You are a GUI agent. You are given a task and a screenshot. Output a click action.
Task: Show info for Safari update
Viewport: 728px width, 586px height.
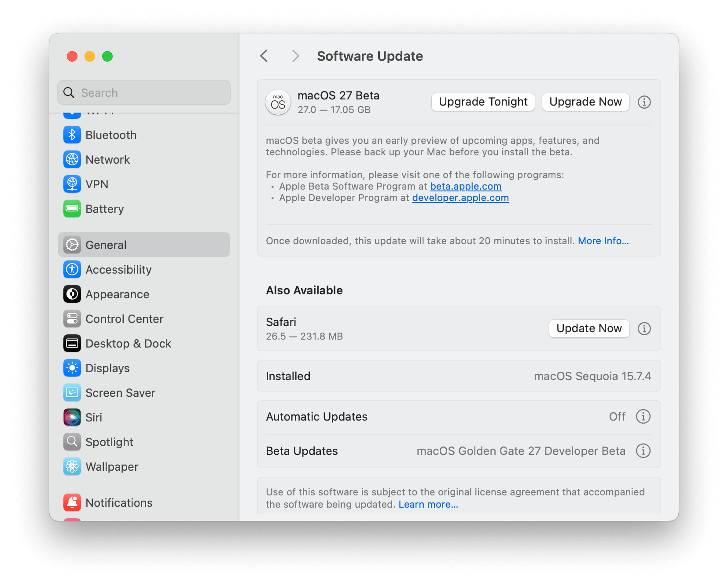pyautogui.click(x=644, y=329)
